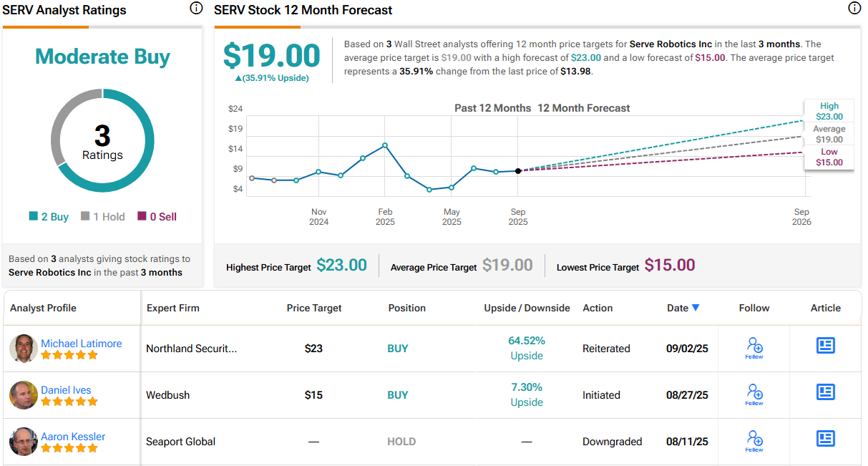Image resolution: width=868 pixels, height=466 pixels.
Task: Click the Lowest Price Target $15.00 value
Action: tap(670, 265)
